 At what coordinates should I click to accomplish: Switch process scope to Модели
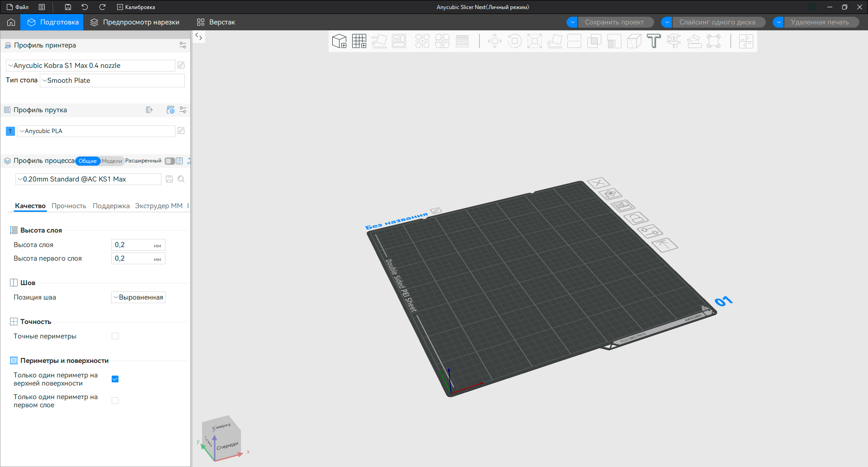[x=112, y=161]
